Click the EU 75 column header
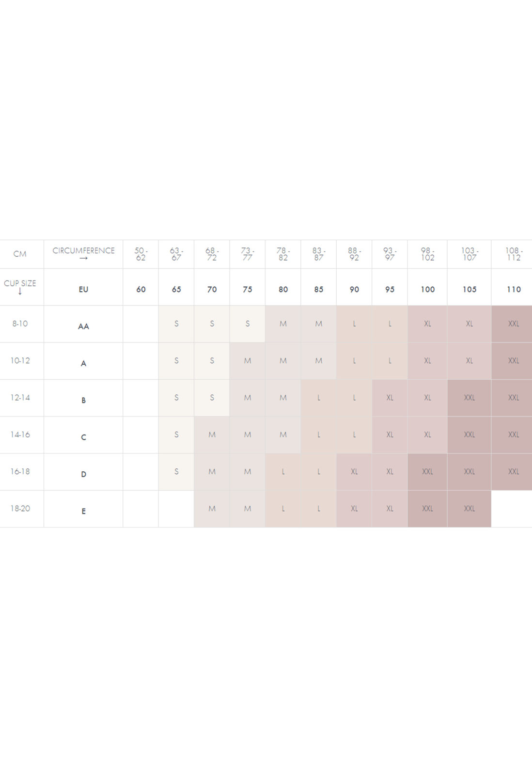This screenshot has width=532, height=775. pos(248,289)
